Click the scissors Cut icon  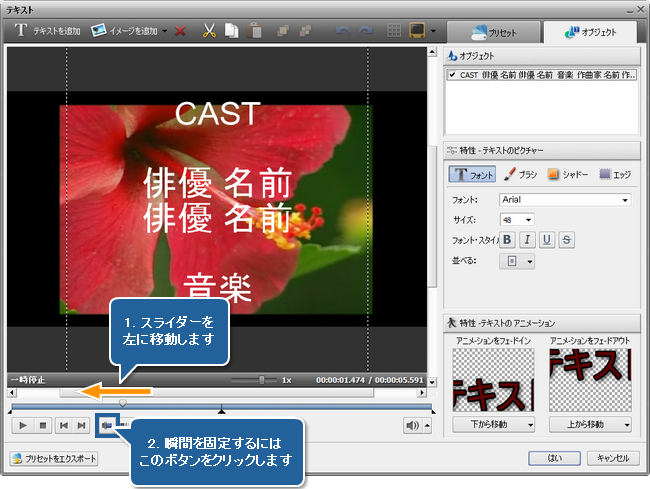point(209,31)
